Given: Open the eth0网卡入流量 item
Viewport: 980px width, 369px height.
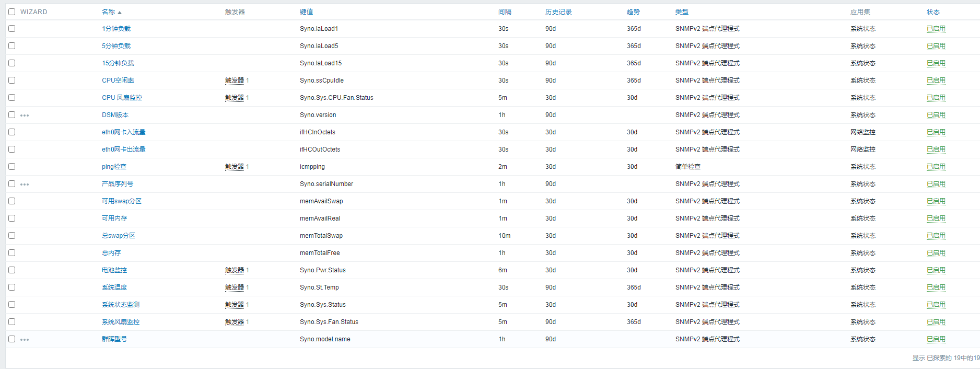Looking at the screenshot, I should click(123, 132).
